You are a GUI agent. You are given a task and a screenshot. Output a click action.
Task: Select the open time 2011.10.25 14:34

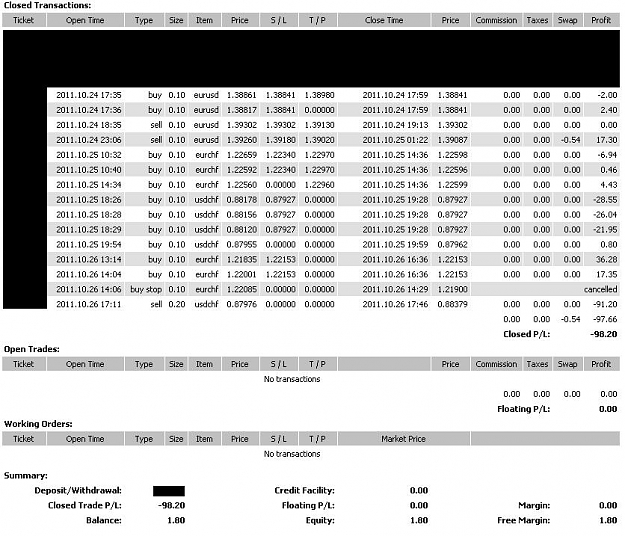tap(88, 185)
